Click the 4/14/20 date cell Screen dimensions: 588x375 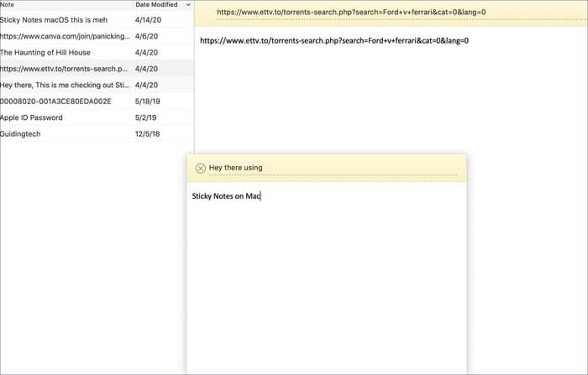[x=148, y=19]
